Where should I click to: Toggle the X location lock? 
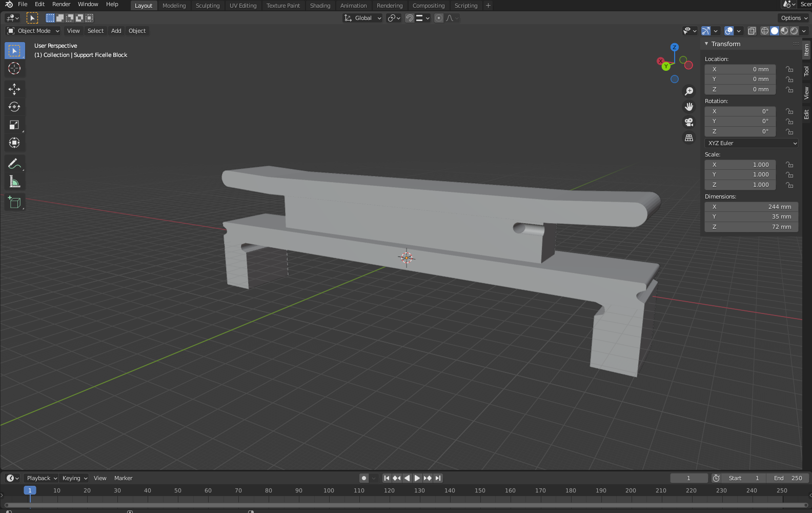tap(789, 69)
